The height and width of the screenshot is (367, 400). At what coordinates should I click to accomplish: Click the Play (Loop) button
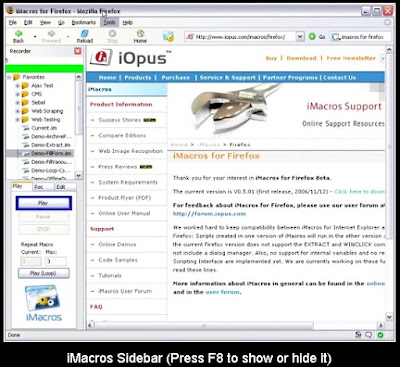point(44,273)
